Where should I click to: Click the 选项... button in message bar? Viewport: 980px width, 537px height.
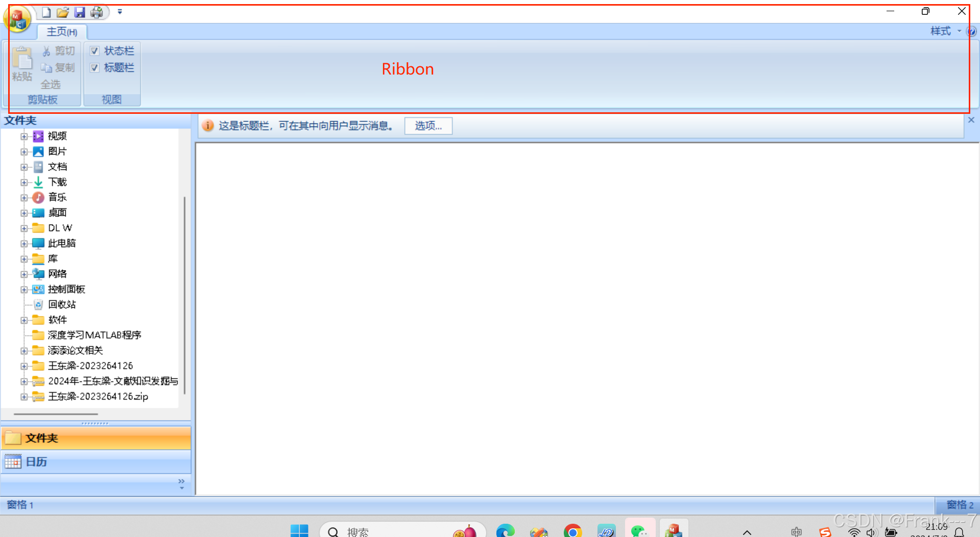(428, 126)
